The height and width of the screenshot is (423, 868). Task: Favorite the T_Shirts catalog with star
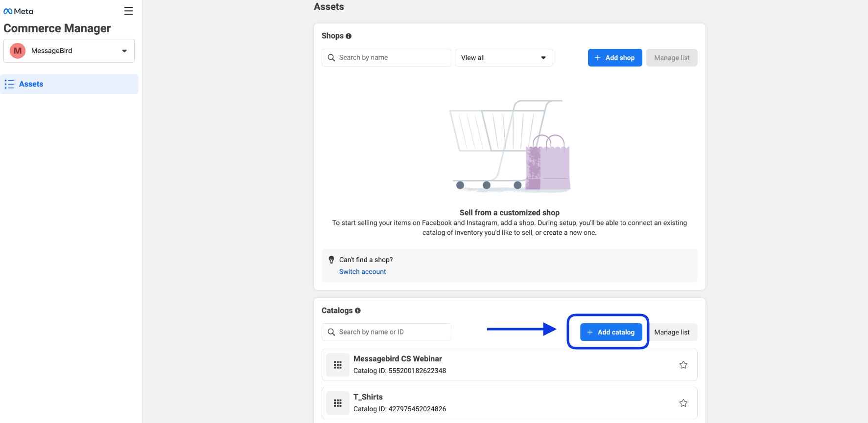(x=683, y=403)
